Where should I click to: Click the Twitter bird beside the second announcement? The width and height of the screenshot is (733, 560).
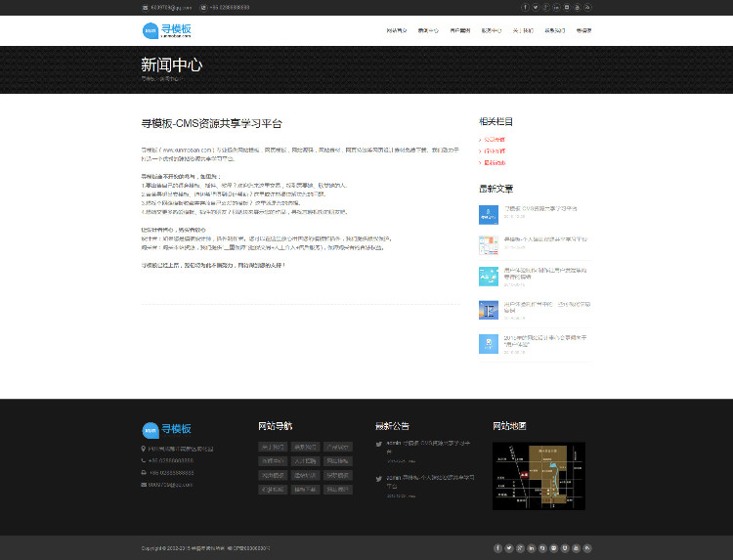point(379,479)
